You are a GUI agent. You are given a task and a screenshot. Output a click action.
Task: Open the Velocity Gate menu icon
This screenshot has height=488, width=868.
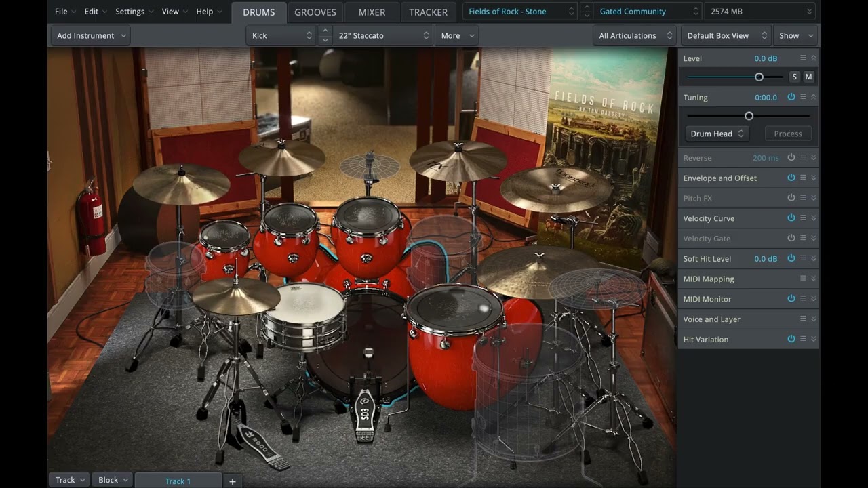(x=803, y=238)
